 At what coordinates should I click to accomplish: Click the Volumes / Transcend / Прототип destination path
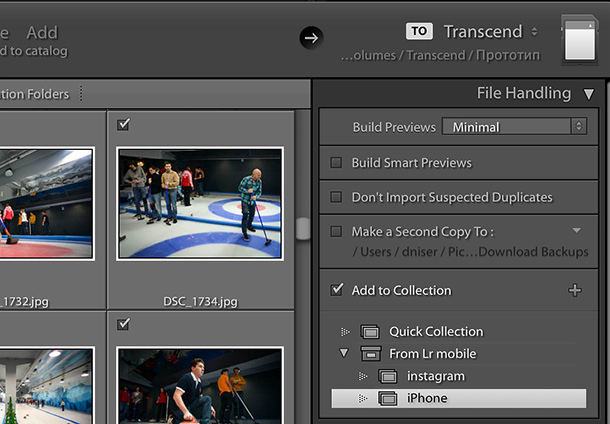pos(440,55)
